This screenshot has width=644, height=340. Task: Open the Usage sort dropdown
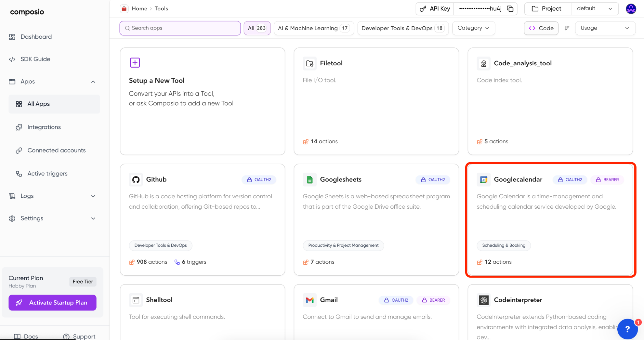605,28
